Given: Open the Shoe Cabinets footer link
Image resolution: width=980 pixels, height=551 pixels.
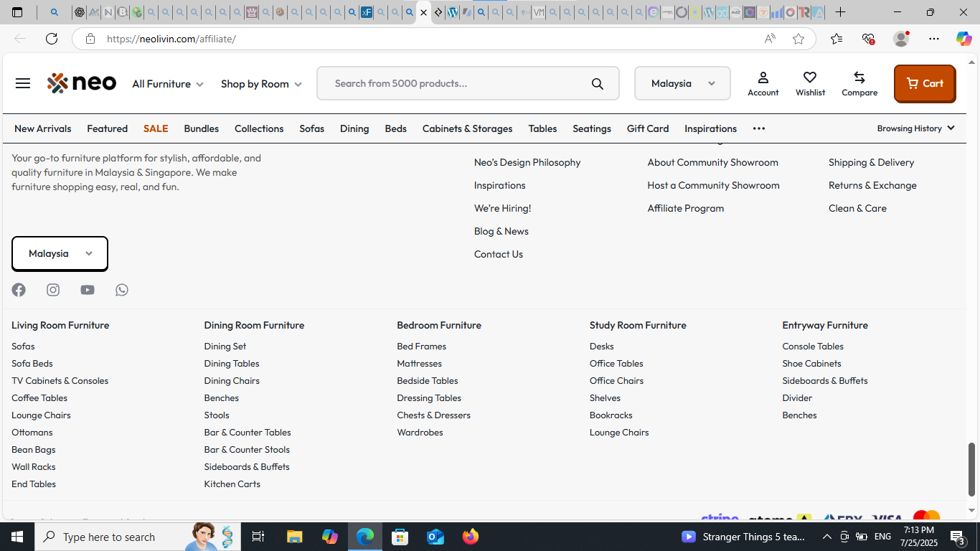Looking at the screenshot, I should point(811,363).
